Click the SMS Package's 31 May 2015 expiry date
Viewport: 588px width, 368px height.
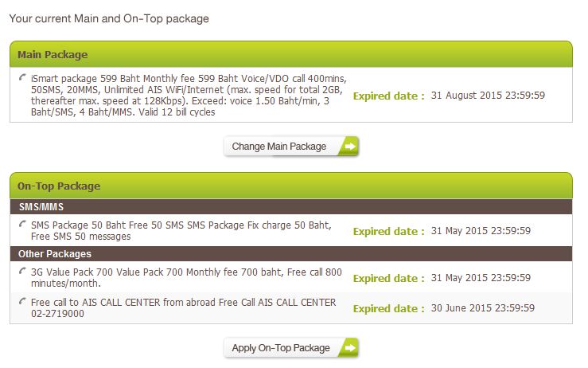point(481,231)
